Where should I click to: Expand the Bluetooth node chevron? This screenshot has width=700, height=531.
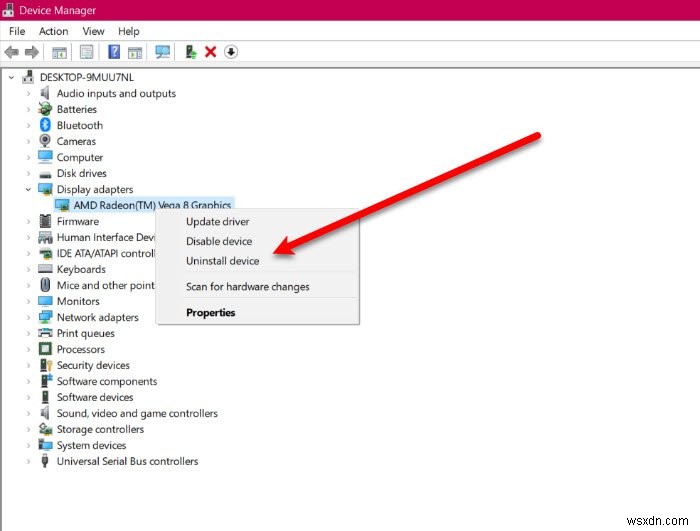click(28, 125)
